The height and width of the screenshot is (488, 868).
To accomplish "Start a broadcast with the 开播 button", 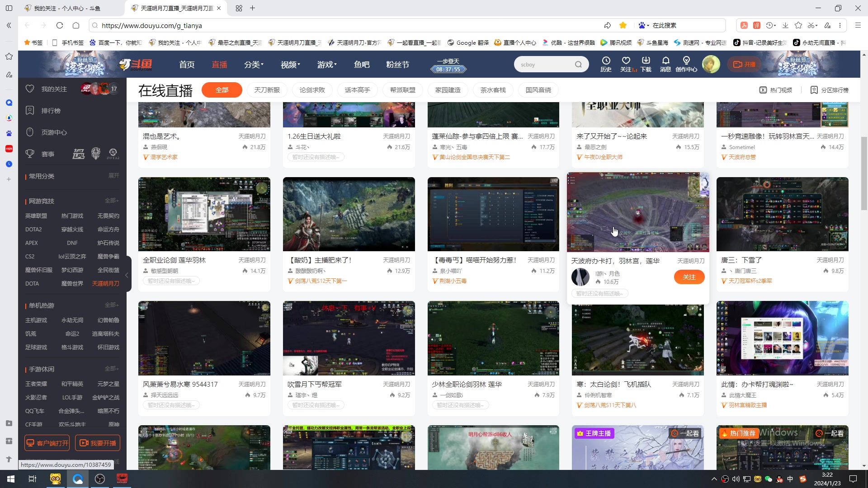I will [744, 64].
